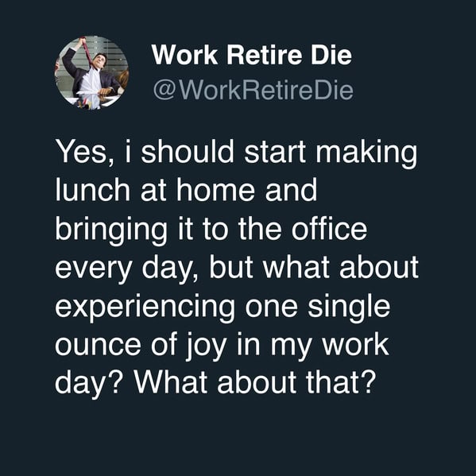Select the word "joy" in the tweet
This screenshot has width=476, height=476.
tap(206, 346)
